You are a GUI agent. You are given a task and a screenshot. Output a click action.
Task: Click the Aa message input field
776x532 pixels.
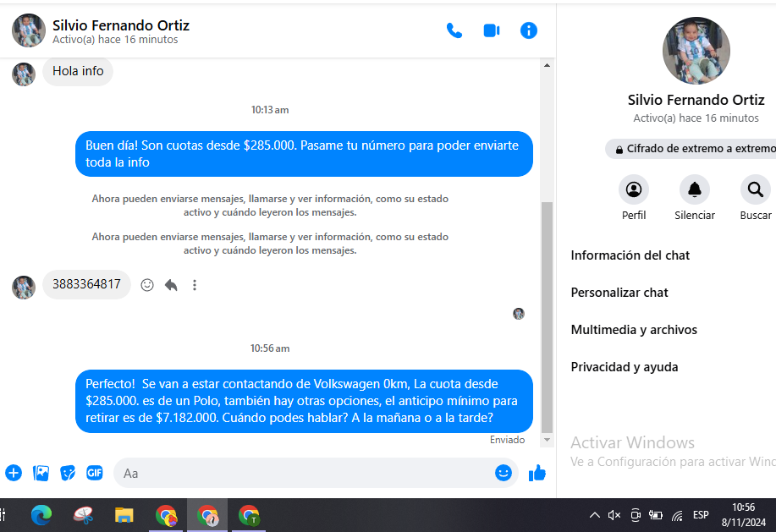pyautogui.click(x=305, y=473)
